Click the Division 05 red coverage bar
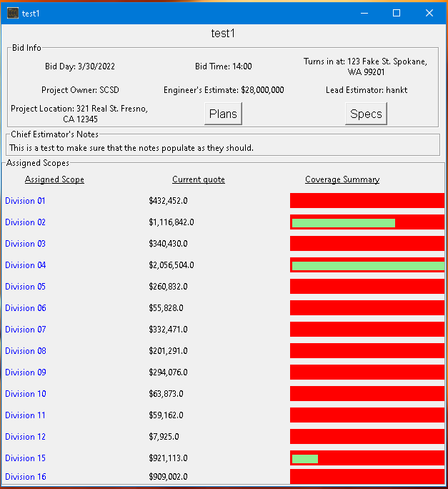 coord(367,286)
